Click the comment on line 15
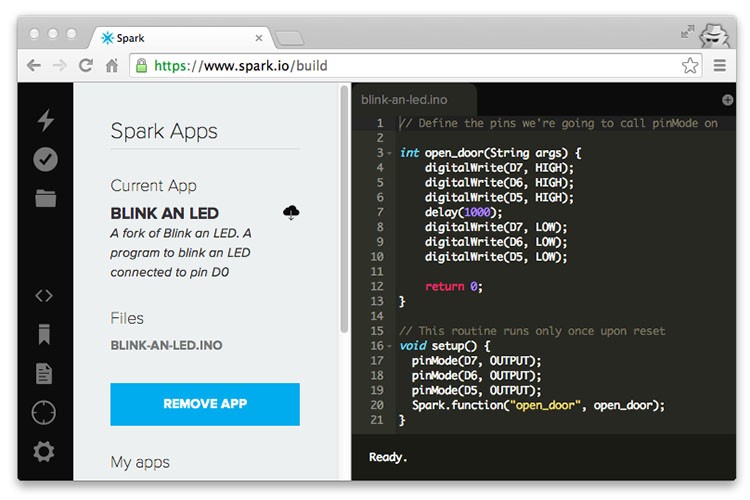Viewport: 750px width, 500px height. pos(532,331)
